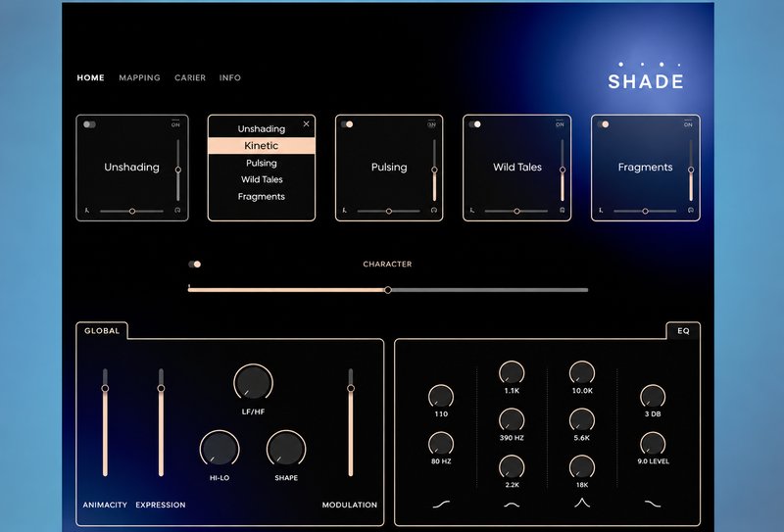Click the 10.0K EQ knob

[582, 372]
